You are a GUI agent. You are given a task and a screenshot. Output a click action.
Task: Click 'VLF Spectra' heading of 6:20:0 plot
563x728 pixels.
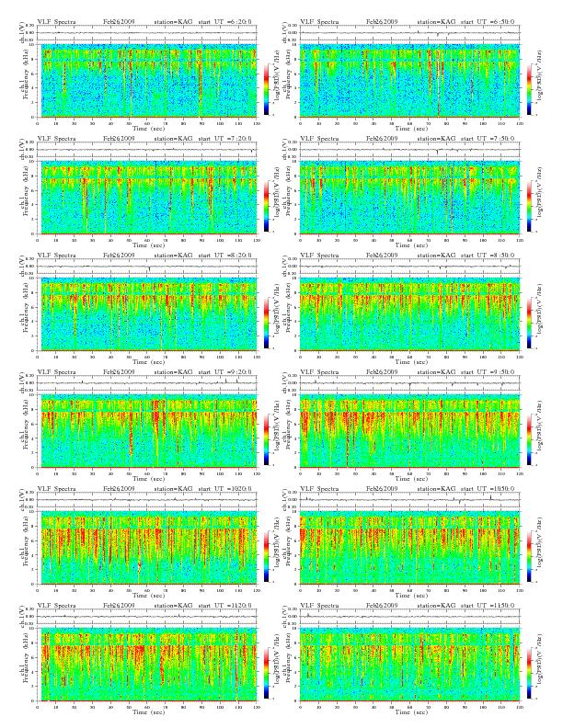tap(57, 21)
